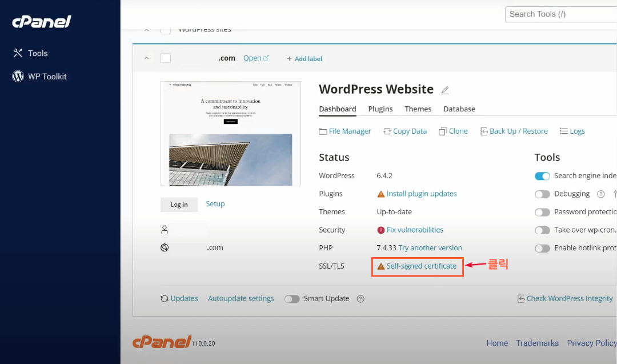Enable the Password protection toggle
Viewport: 617px width, 364px height.
[x=542, y=212]
